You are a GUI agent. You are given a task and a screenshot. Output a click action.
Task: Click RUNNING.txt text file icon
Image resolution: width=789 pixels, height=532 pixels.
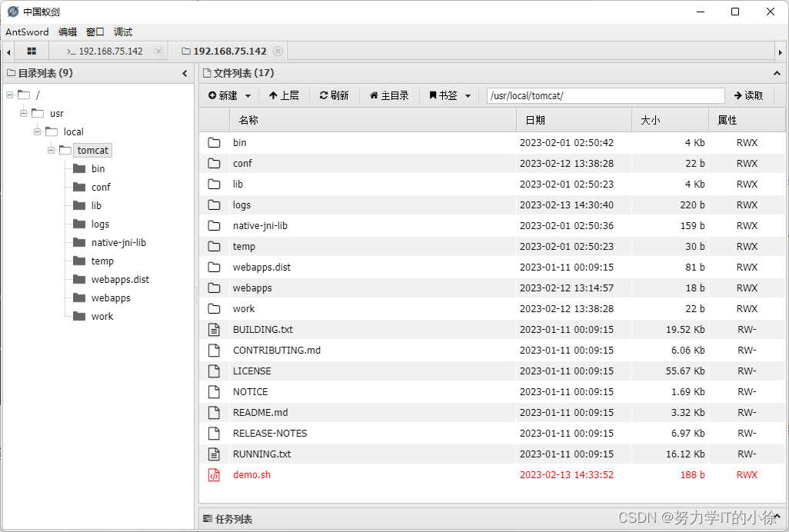coord(214,454)
